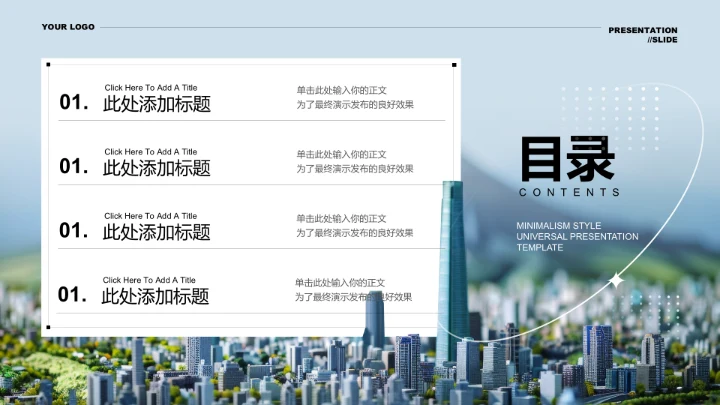
Task: Select the third 此处添加标题 heading
Action: tap(157, 232)
